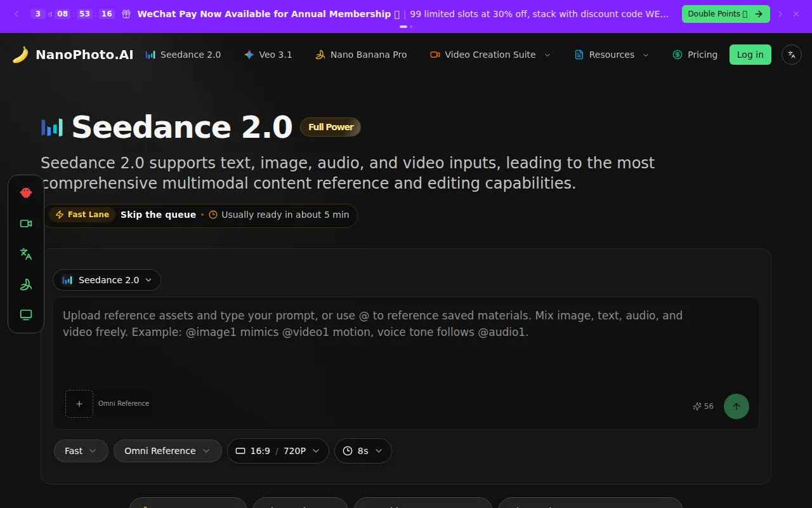The image size is (812, 508).
Task: Expand the Omni Reference mode dropdown
Action: (167, 451)
